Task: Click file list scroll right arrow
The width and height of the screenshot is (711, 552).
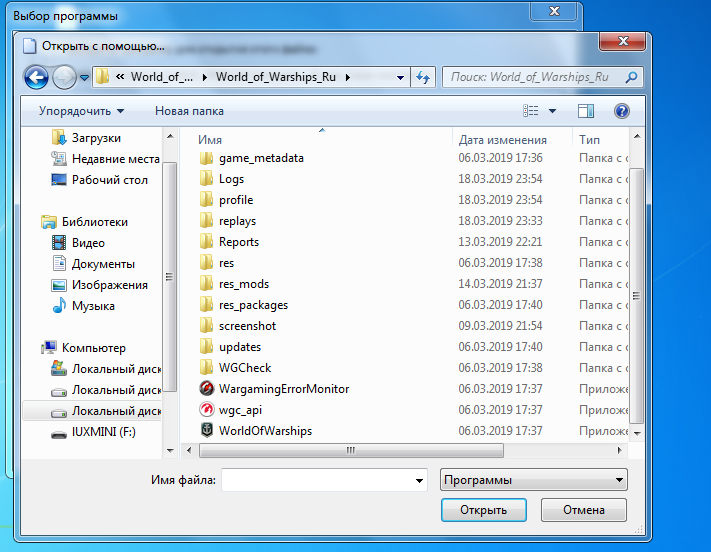Action: click(619, 450)
